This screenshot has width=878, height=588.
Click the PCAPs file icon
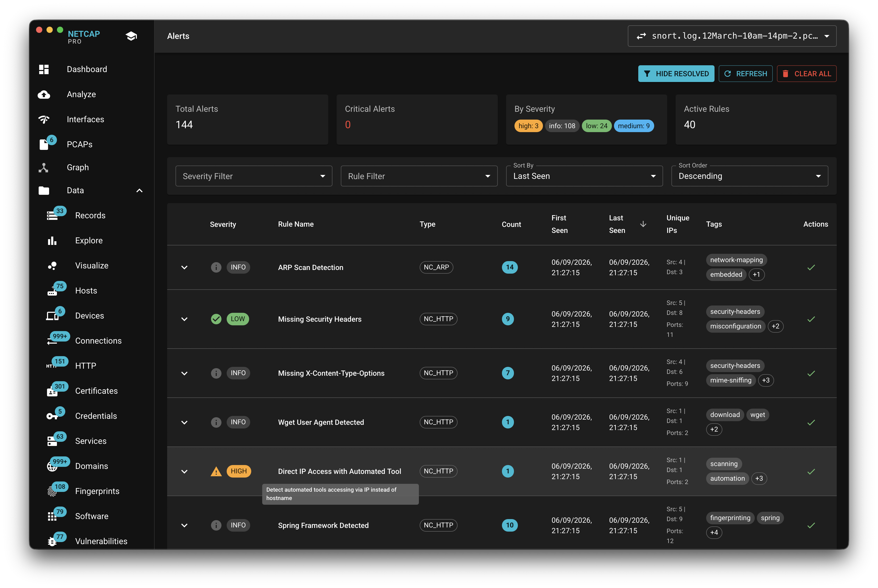point(44,144)
